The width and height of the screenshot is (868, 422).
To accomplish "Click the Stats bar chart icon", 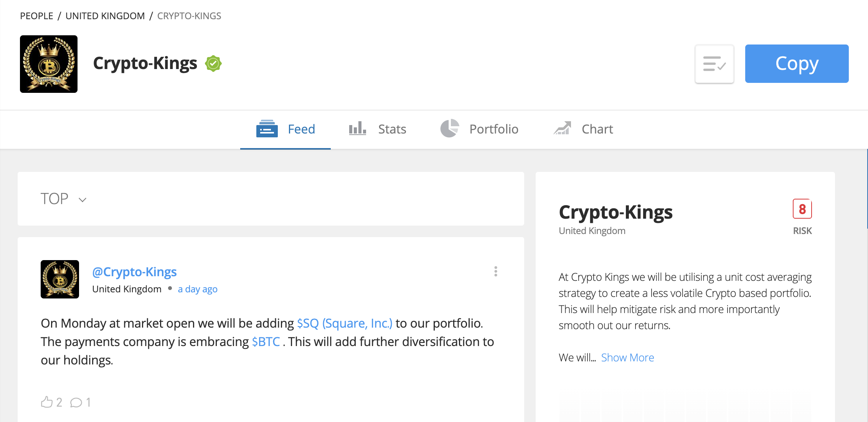I will [x=358, y=128].
